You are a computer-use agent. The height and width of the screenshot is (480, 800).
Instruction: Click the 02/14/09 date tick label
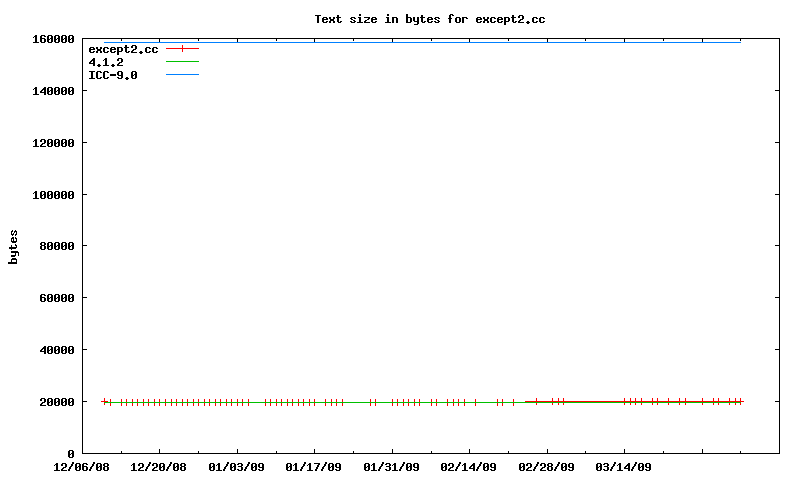(x=469, y=467)
